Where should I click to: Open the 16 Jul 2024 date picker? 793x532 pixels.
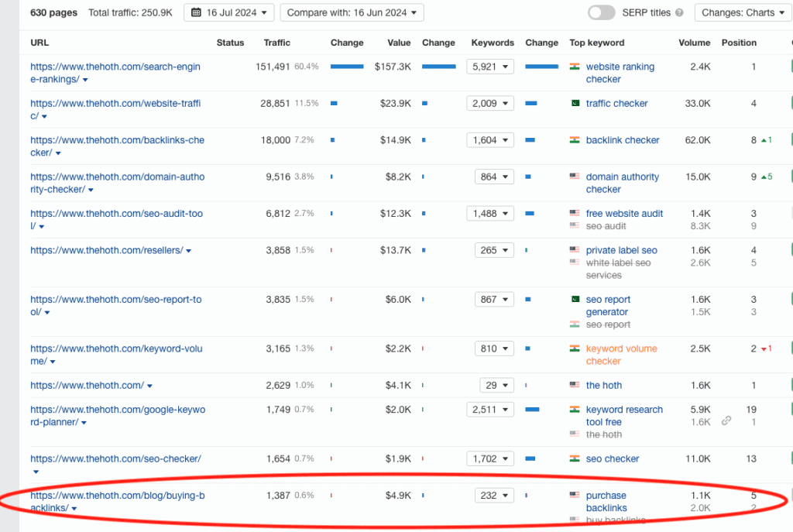click(x=228, y=12)
